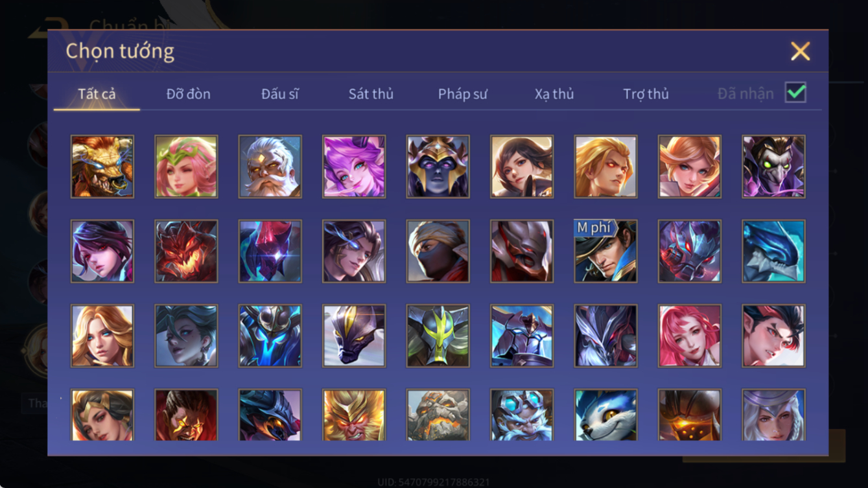This screenshot has width=868, height=488.
Task: Choose the purple-haired girl hero portrait
Action: point(354,167)
